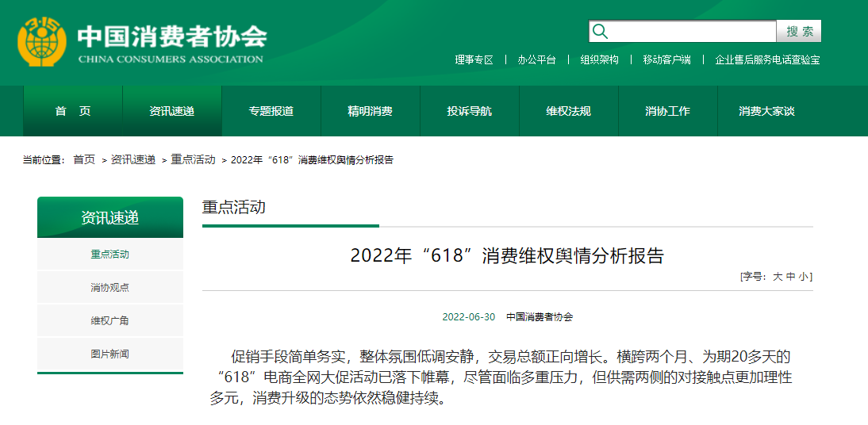
Task: Select 资讯速递 in the main navigation bar
Action: [x=171, y=111]
